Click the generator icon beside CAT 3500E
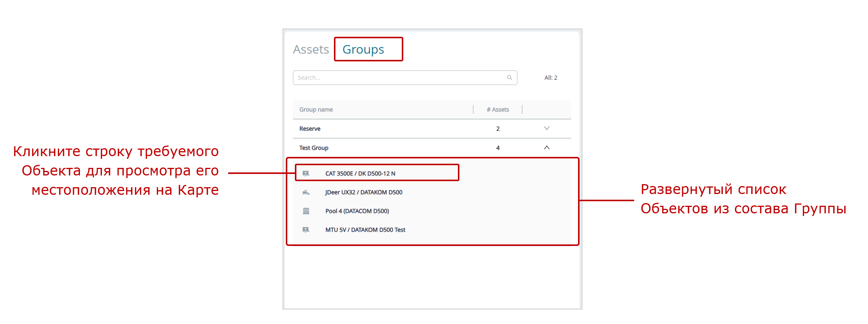 (306, 174)
